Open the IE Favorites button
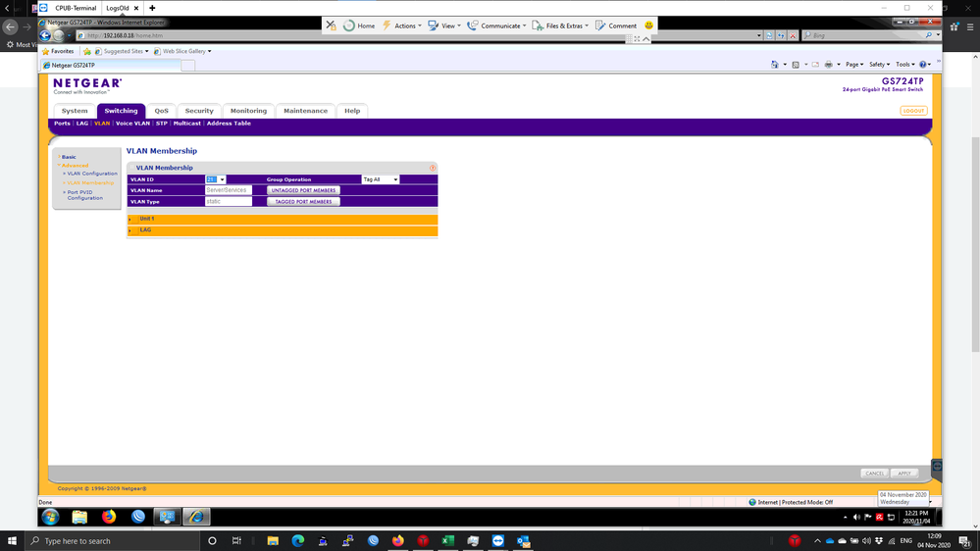Viewport: 980px width, 551px height. point(58,51)
